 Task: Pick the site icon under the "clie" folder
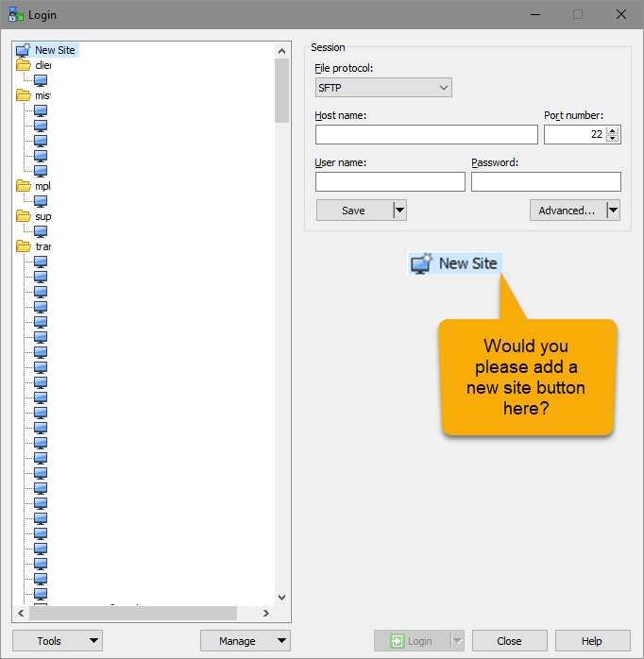click(41, 80)
